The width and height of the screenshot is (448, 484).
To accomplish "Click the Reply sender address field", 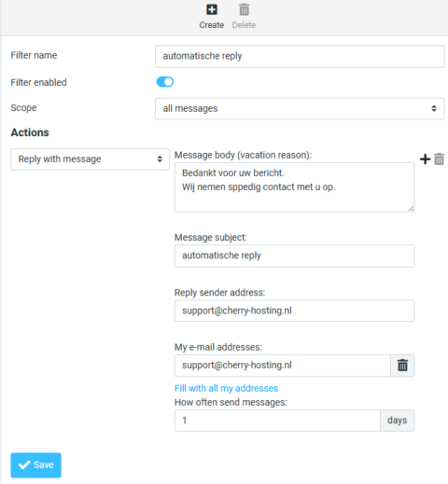I will 294,311.
